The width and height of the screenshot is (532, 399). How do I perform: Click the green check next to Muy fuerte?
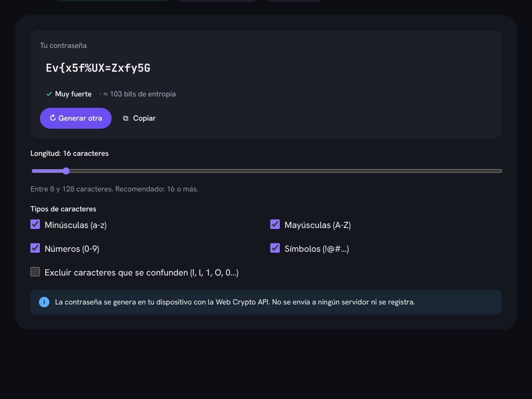pyautogui.click(x=49, y=94)
